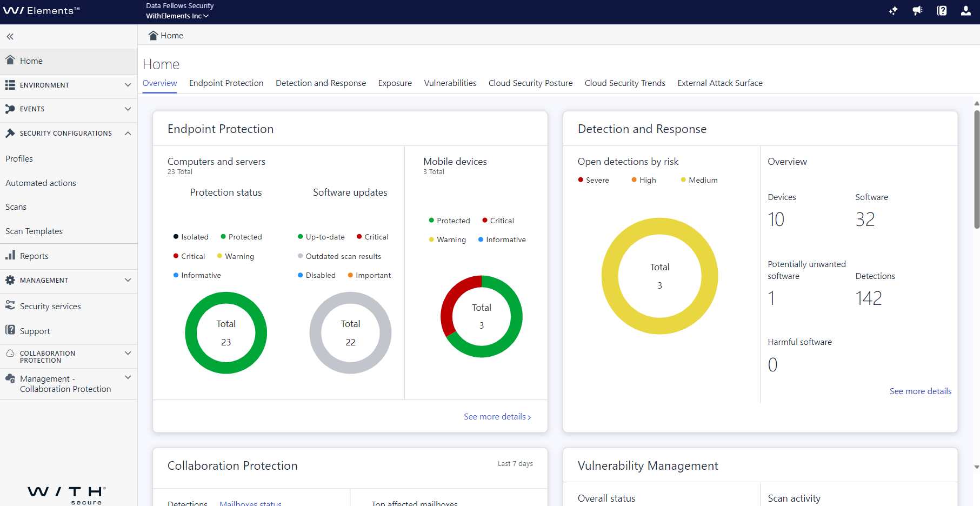The height and width of the screenshot is (506, 980).
Task: Open the announcements megaphone icon
Action: [917, 11]
